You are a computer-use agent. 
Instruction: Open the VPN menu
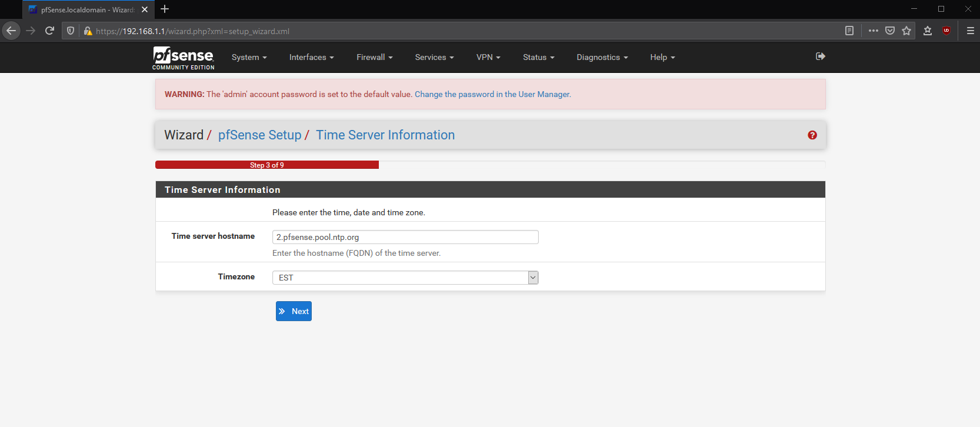[x=488, y=57]
